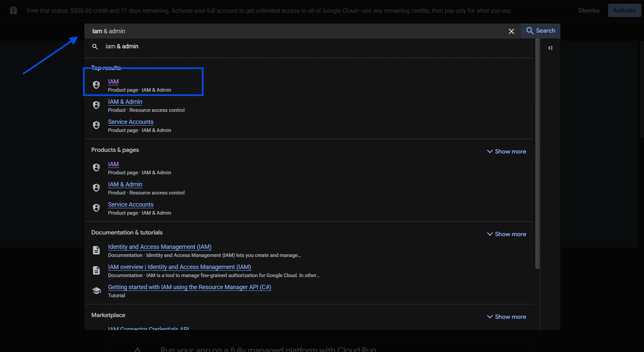Click the document icon beside IAM overview
This screenshot has width=644, height=352.
coord(96,270)
